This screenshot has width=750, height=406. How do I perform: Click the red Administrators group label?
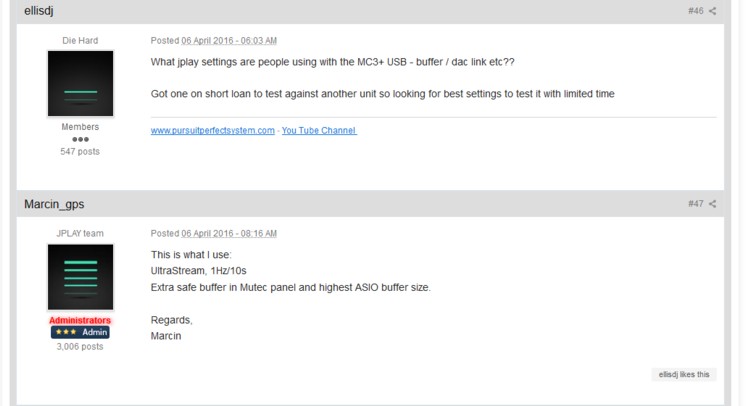80,320
